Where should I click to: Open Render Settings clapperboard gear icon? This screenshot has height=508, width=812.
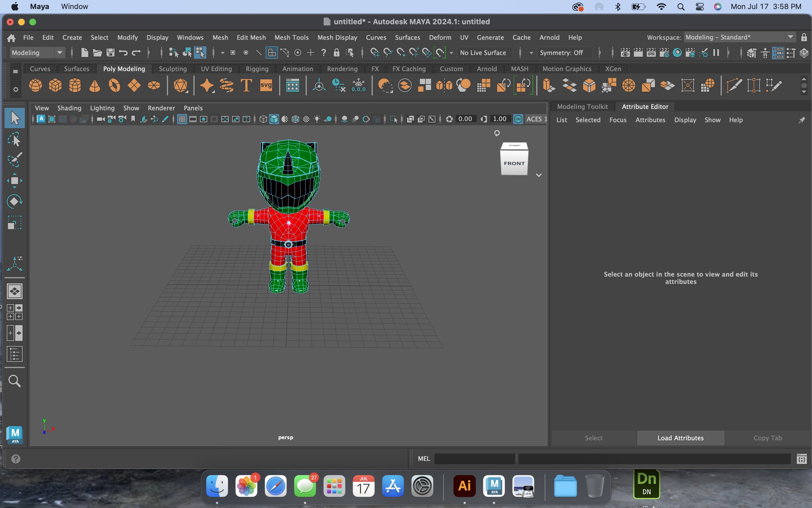pyautogui.click(x=664, y=53)
